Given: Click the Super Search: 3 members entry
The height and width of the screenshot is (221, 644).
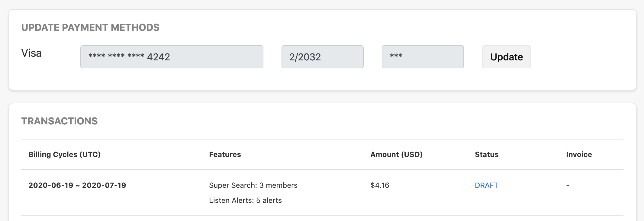Looking at the screenshot, I should 253,185.
